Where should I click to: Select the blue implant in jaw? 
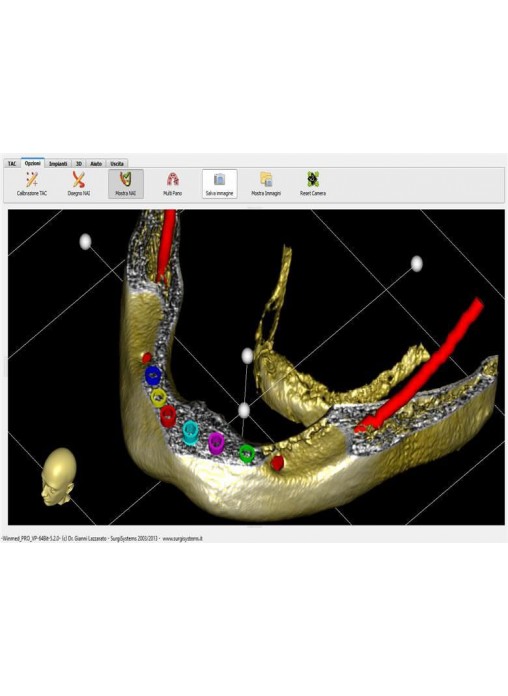click(x=153, y=376)
